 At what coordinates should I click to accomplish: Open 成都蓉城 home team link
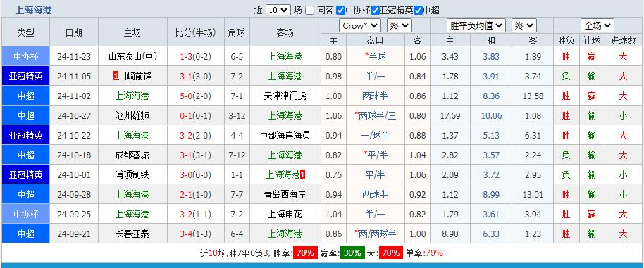pos(132,155)
